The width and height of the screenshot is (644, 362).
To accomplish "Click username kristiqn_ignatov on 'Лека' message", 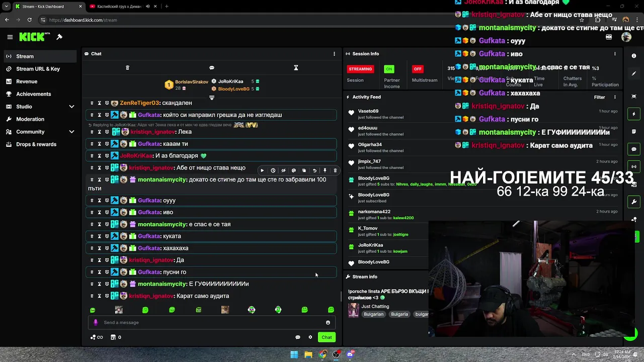I will pos(153,132).
